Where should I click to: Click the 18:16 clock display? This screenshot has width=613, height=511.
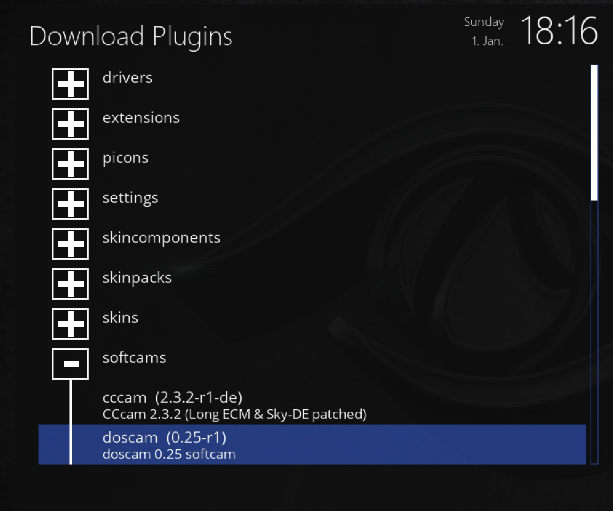pyautogui.click(x=559, y=31)
